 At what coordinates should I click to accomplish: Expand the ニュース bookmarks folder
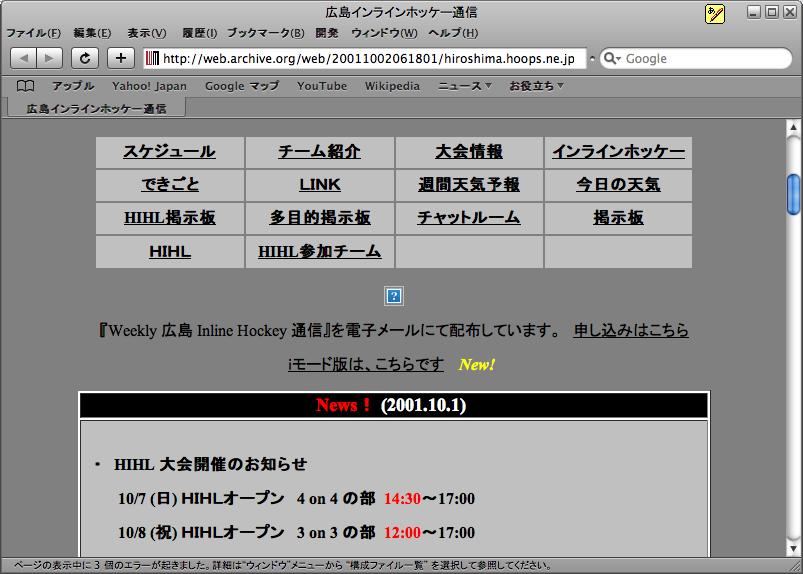pos(465,86)
